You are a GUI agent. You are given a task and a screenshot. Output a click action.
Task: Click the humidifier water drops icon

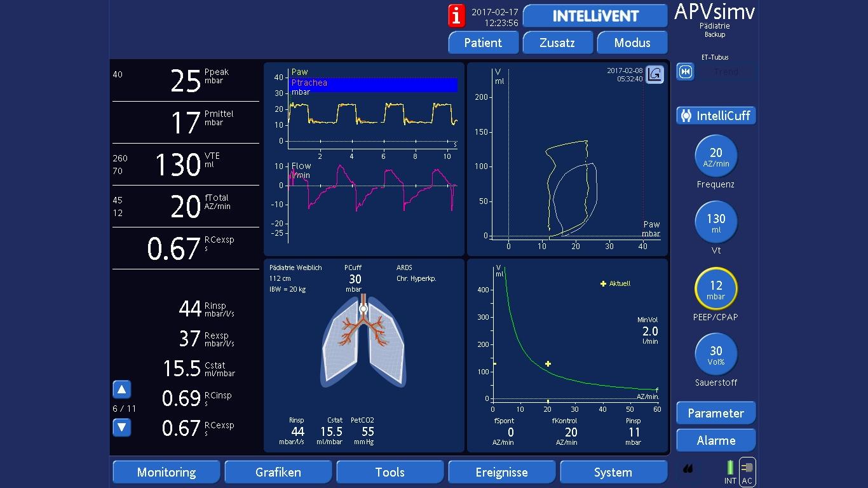[688, 470]
